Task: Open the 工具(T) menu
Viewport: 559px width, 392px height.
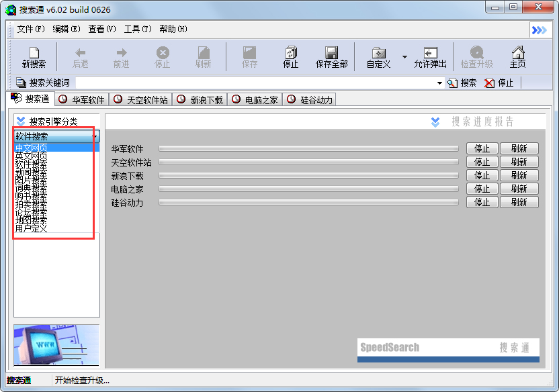Action: [137, 29]
